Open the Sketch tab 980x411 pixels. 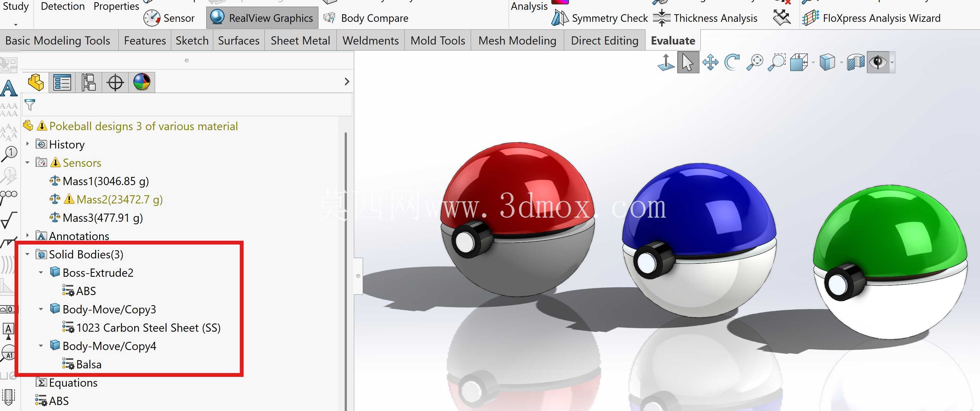[192, 40]
